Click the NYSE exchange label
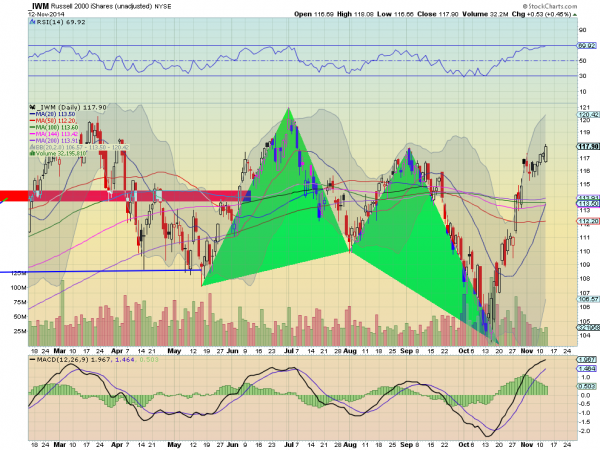This screenshot has height=450, width=600. click(x=163, y=7)
